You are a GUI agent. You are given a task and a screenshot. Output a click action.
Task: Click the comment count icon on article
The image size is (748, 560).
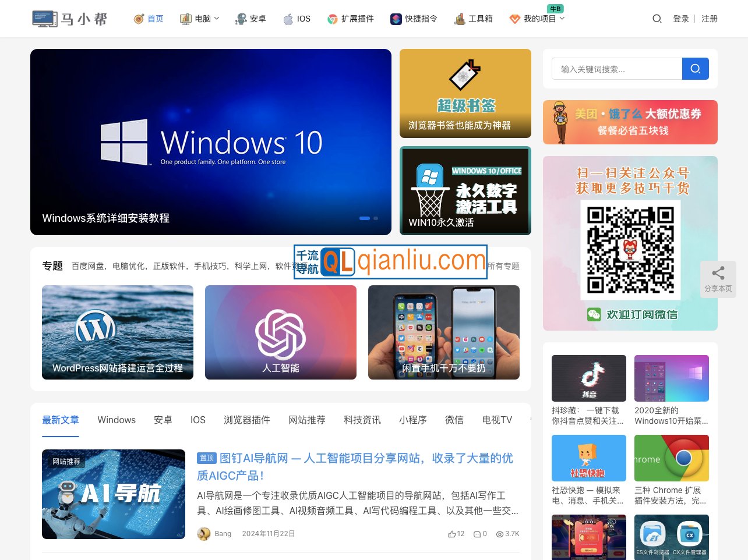477,534
